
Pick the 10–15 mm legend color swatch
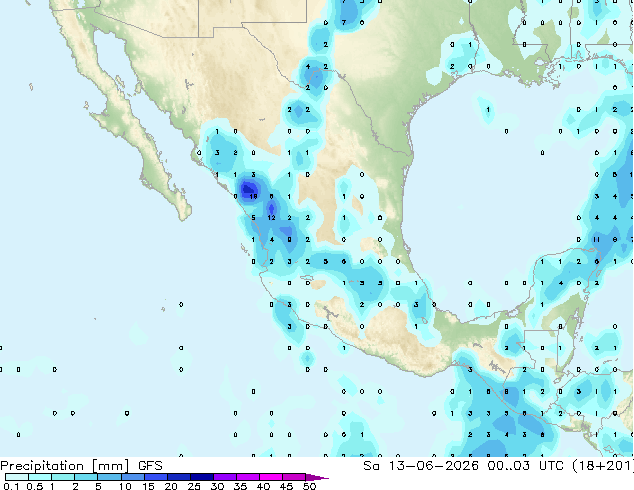132,477
